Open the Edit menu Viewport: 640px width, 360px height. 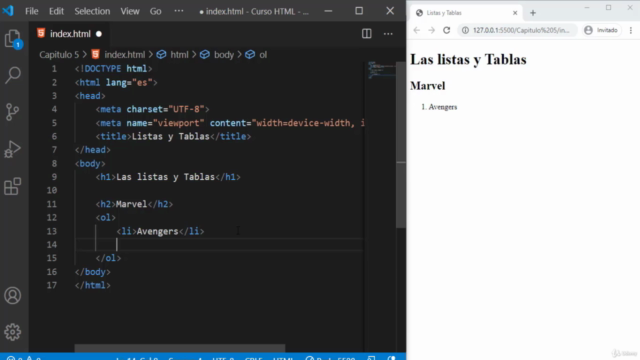click(56, 11)
